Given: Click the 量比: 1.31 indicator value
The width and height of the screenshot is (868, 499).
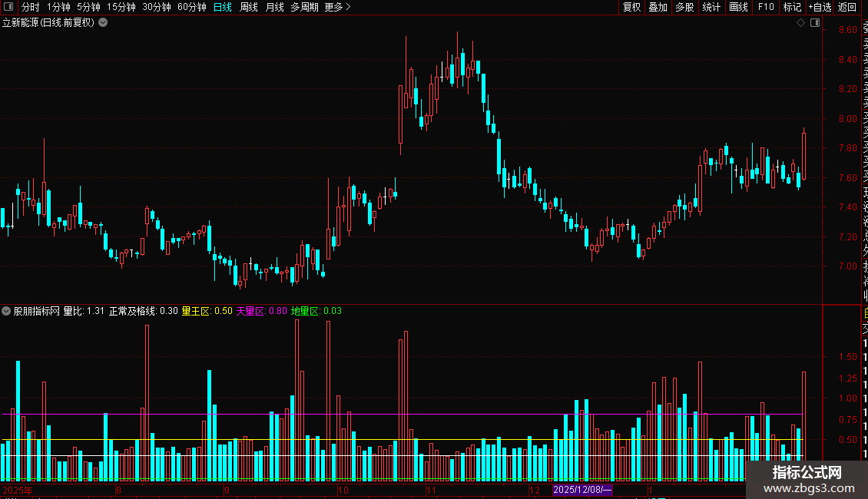Looking at the screenshot, I should (84, 311).
